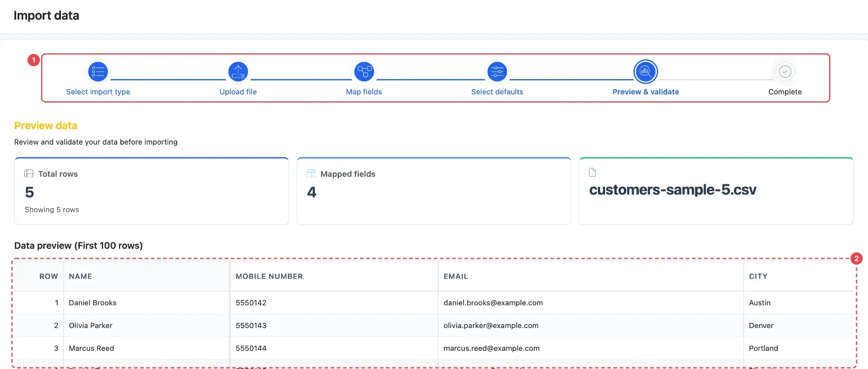Click row number 1 cell
Image resolution: width=868 pixels, height=369 pixels.
(39, 303)
